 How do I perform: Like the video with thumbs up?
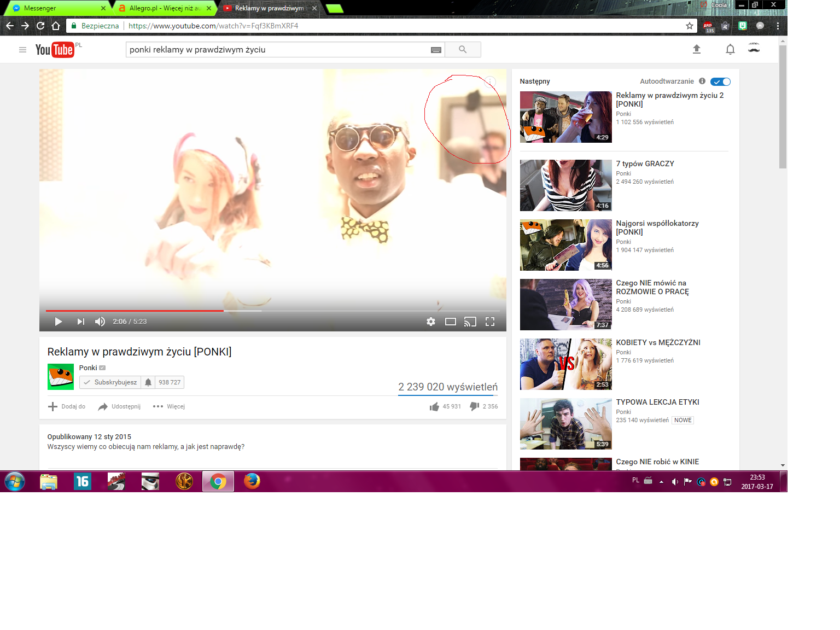(435, 406)
